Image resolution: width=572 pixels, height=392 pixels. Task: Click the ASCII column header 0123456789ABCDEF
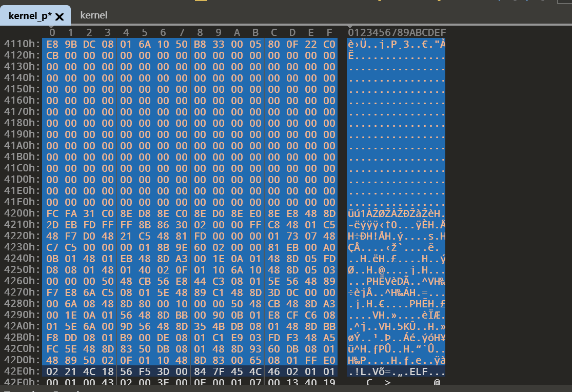[x=397, y=33]
